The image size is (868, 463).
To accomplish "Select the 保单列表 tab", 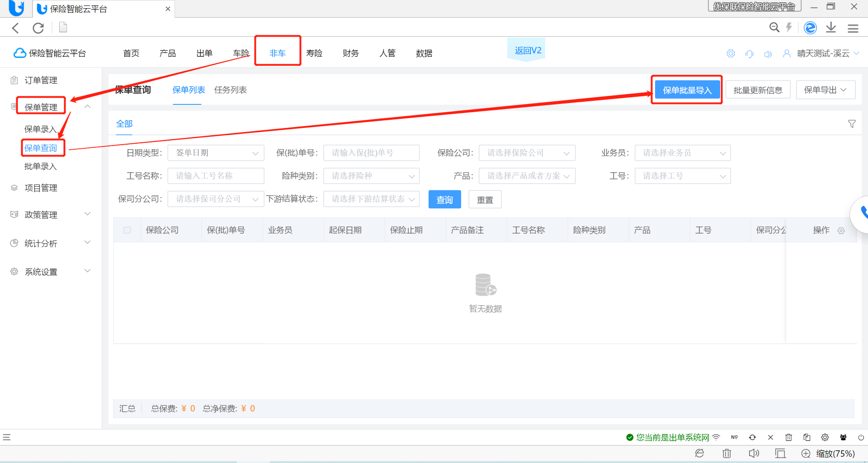I will (189, 90).
